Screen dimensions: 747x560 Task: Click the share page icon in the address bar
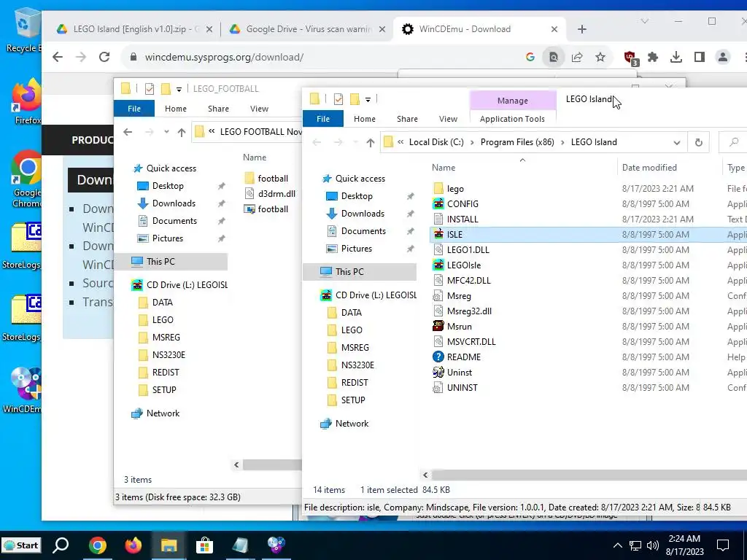click(x=577, y=57)
